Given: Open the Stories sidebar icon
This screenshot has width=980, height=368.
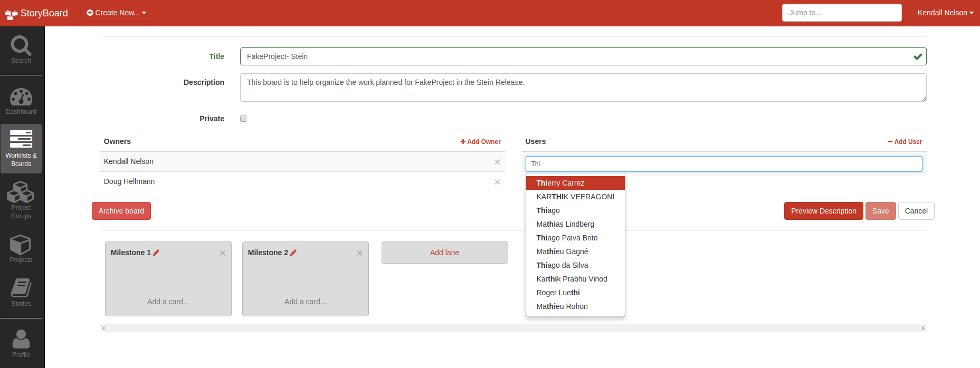Looking at the screenshot, I should click(x=21, y=293).
